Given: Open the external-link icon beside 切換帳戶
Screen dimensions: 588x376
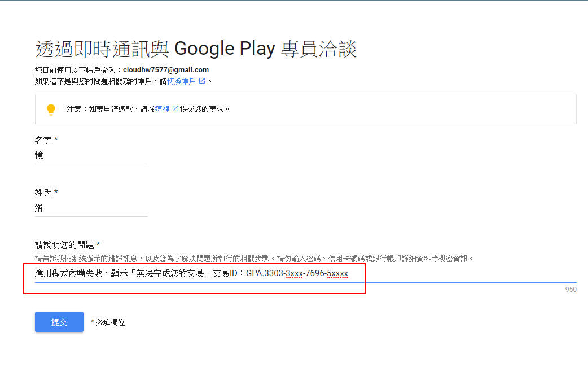Looking at the screenshot, I should tap(202, 81).
